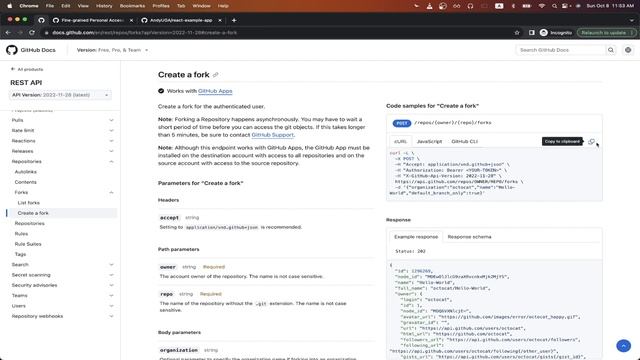
Task: Open macOS Spotlight search icon
Action: click(x=554, y=6)
